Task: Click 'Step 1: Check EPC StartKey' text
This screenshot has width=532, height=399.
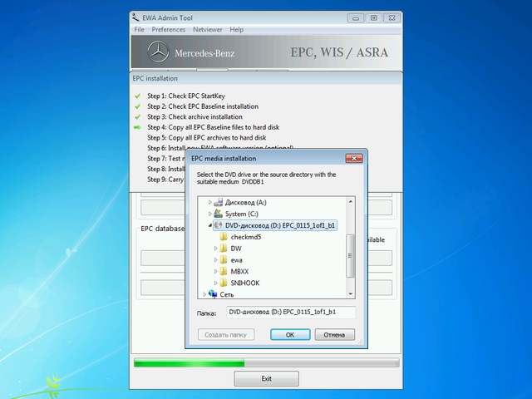Action: click(186, 96)
